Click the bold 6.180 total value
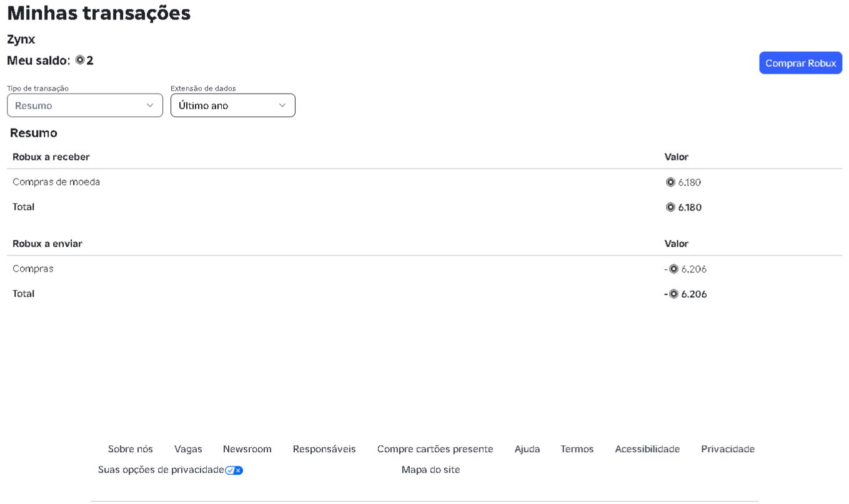Viewport: 849px width, 504px height. 690,207
